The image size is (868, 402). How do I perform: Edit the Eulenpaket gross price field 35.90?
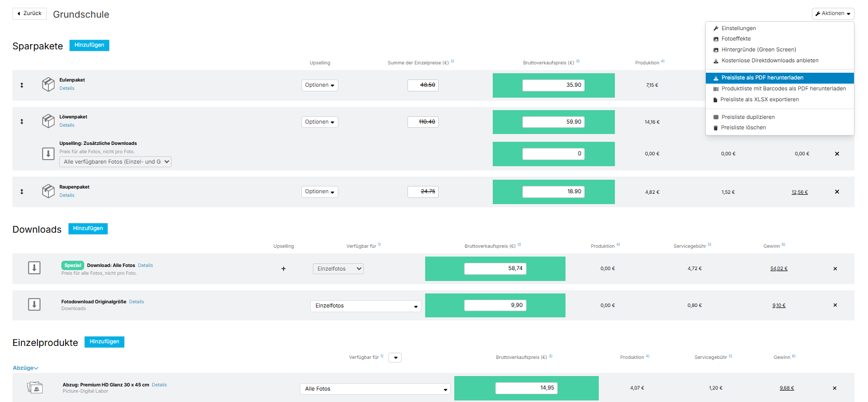click(554, 85)
